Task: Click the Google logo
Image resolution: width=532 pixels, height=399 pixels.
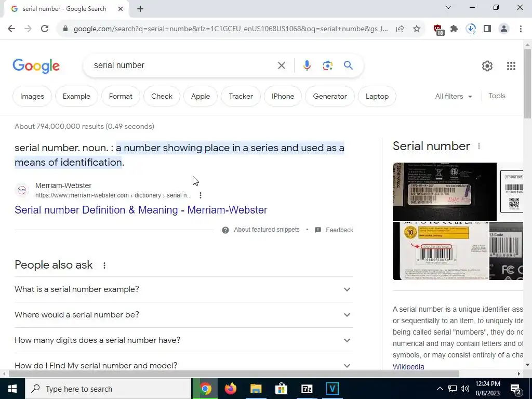Action: [x=36, y=66]
